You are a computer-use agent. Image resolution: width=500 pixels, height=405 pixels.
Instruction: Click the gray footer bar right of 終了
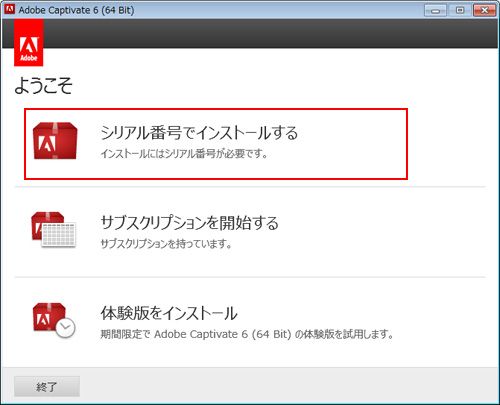pyautogui.click(x=287, y=386)
